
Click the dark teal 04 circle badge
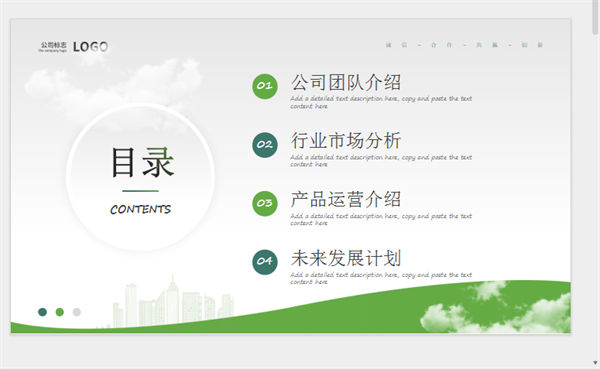point(265,262)
